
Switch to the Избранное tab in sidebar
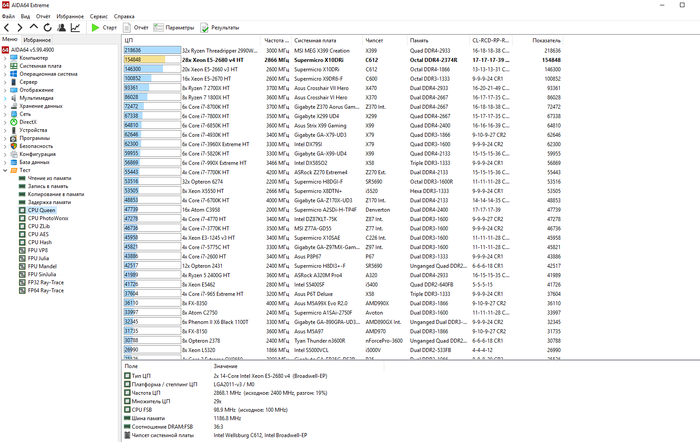click(37, 40)
